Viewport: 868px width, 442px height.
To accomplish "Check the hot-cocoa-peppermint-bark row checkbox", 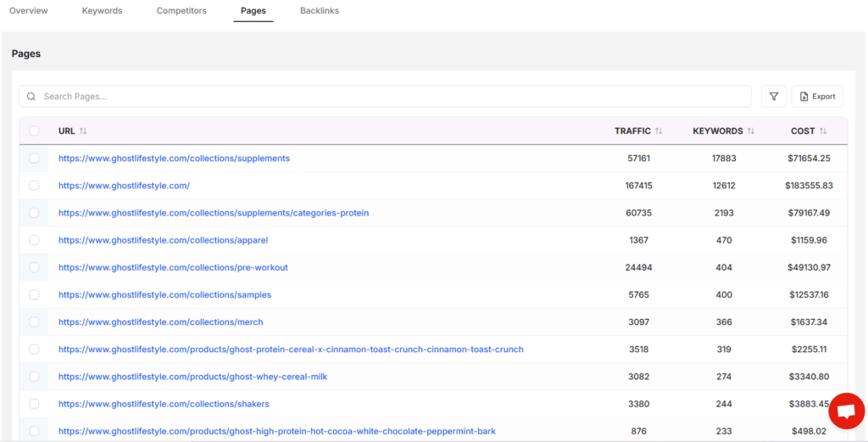I will coord(34,431).
